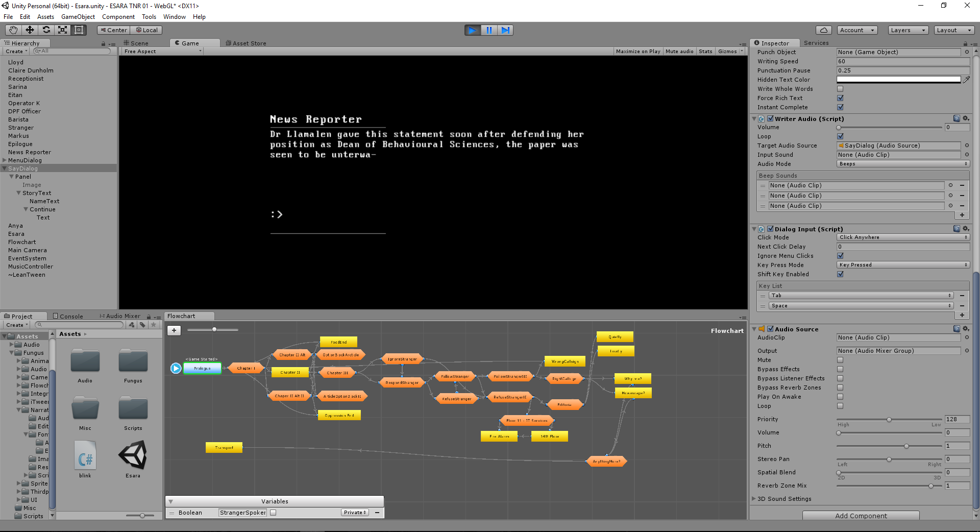Image resolution: width=980 pixels, height=532 pixels.
Task: Switch to the Asset Store tab
Action: pos(246,43)
